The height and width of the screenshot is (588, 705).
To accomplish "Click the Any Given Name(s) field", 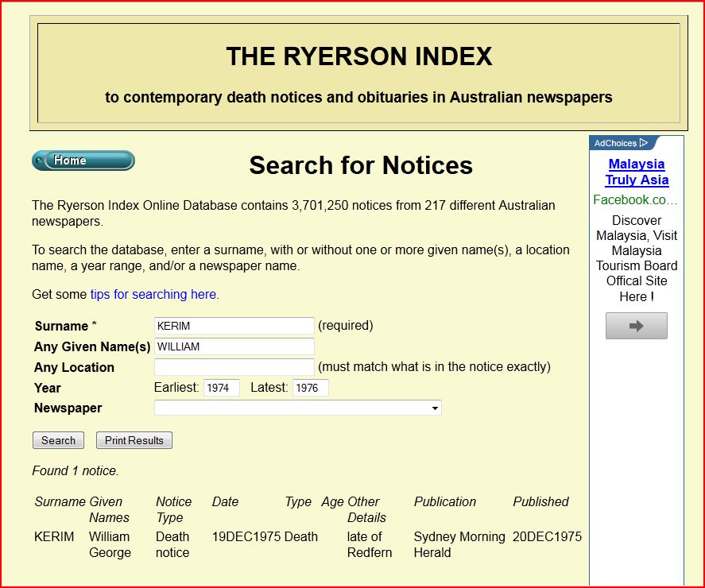I will coord(234,346).
